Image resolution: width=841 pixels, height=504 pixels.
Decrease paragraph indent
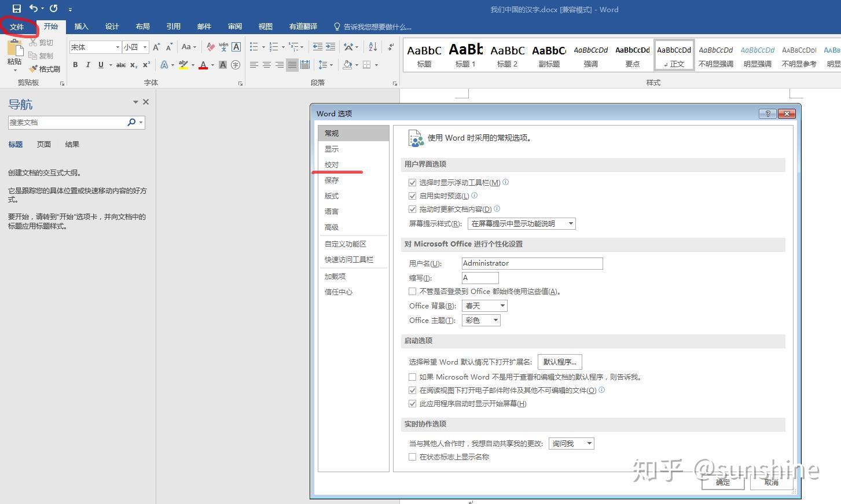[318, 47]
